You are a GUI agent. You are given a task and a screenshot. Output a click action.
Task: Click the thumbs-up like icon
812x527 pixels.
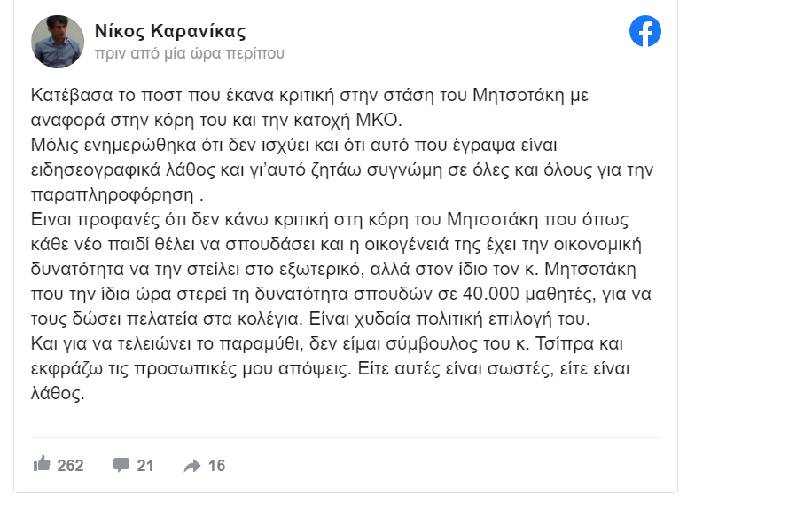point(42,464)
